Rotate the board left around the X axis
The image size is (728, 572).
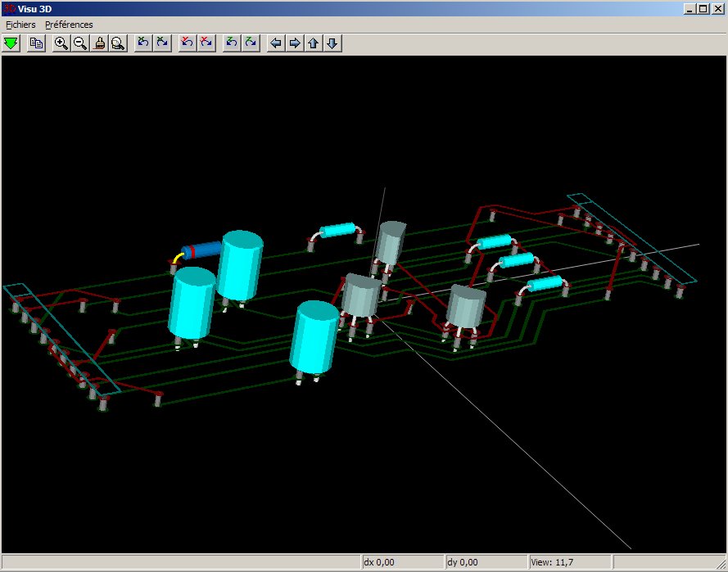coord(143,43)
